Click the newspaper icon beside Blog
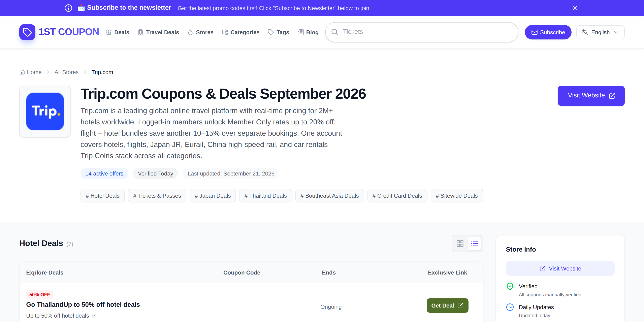This screenshot has width=644, height=322. pyautogui.click(x=300, y=32)
